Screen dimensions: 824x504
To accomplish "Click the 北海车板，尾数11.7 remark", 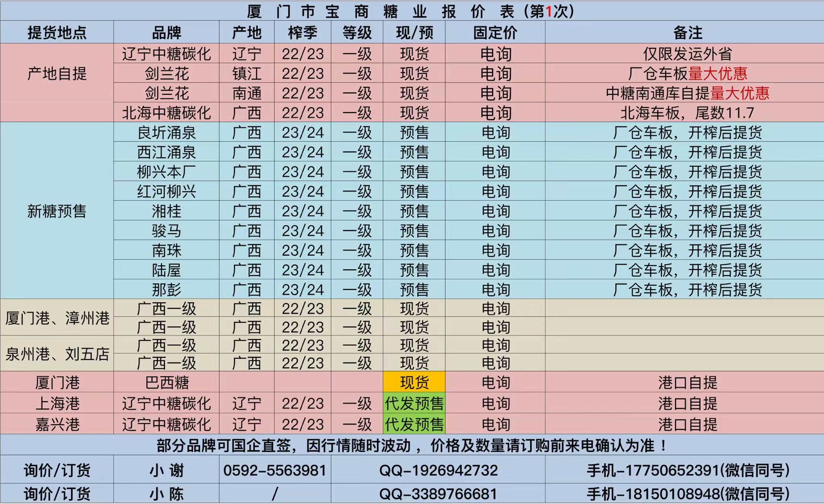I will 687,113.
